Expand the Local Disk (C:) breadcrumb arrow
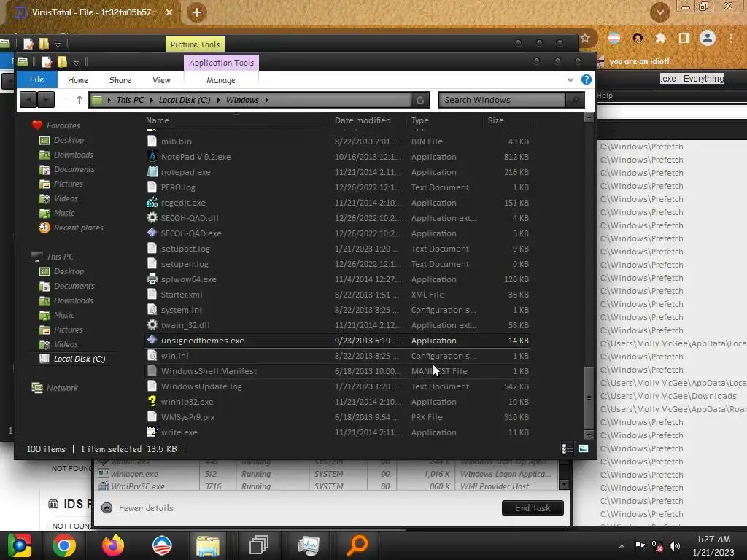This screenshot has width=747, height=560. [x=219, y=100]
